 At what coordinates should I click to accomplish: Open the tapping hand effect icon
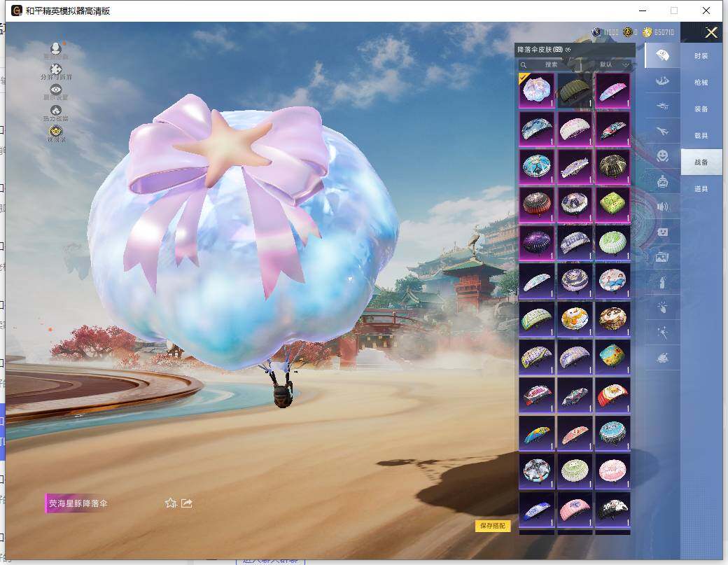(662, 307)
